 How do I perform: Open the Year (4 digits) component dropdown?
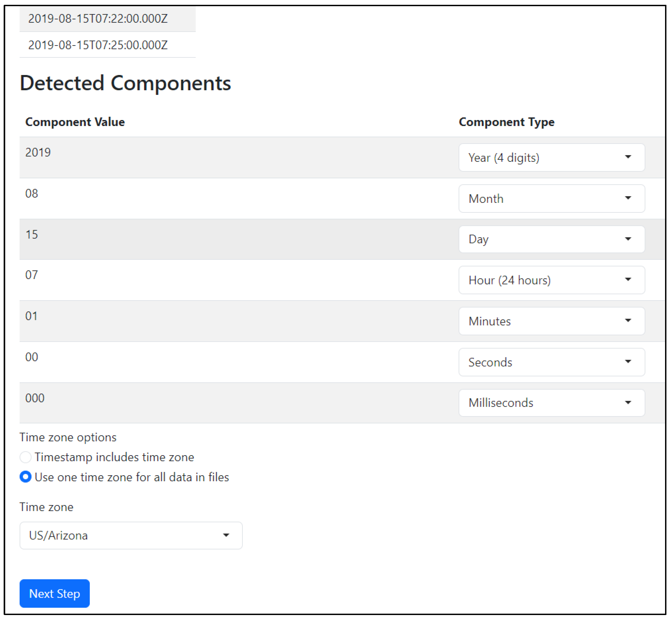click(551, 158)
